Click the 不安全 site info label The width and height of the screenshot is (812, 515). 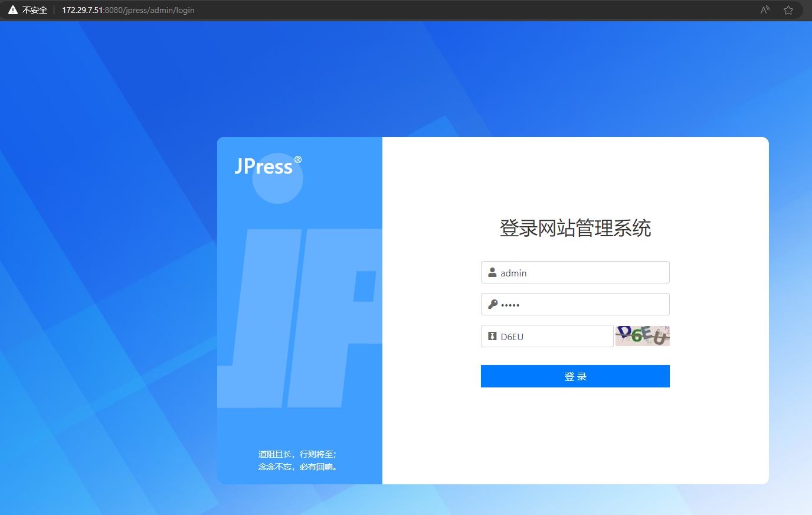coord(35,10)
